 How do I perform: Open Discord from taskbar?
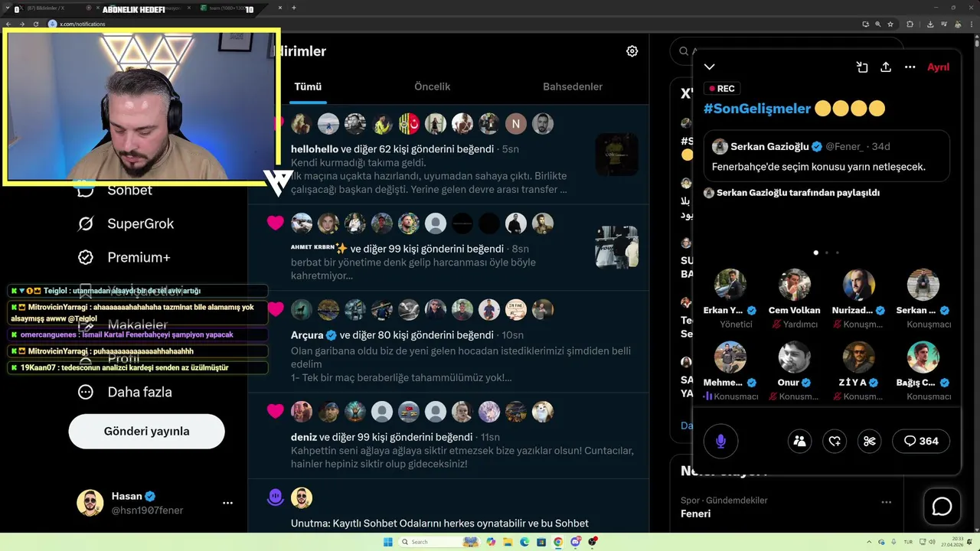tap(575, 542)
